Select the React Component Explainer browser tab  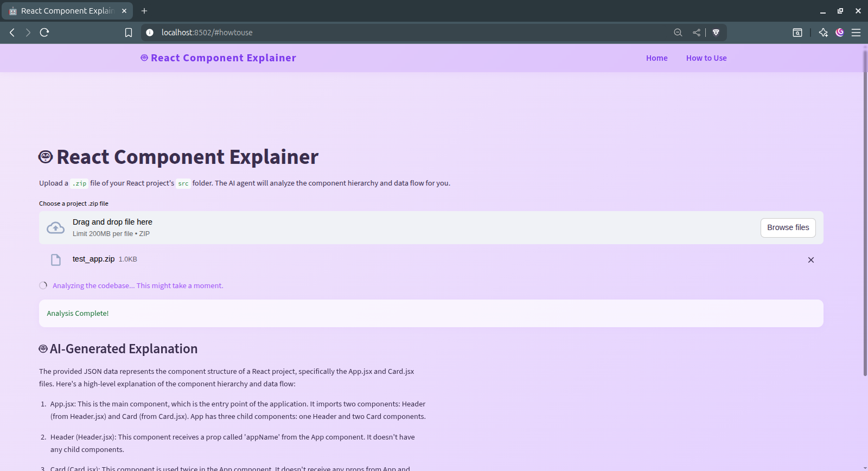tap(67, 11)
